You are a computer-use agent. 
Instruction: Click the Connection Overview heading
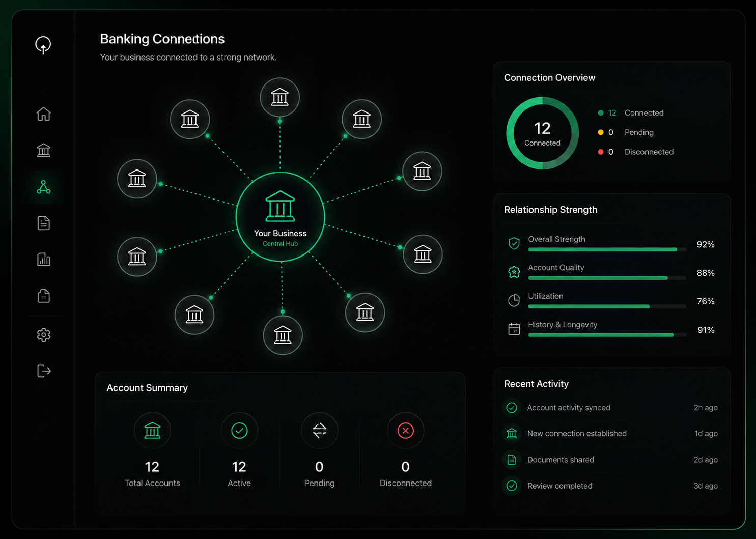click(x=549, y=78)
